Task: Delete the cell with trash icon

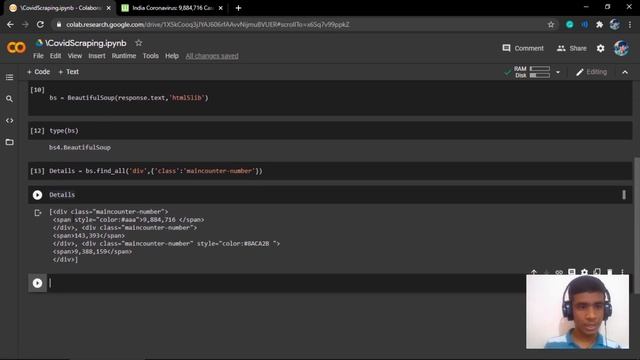Action: click(x=610, y=272)
